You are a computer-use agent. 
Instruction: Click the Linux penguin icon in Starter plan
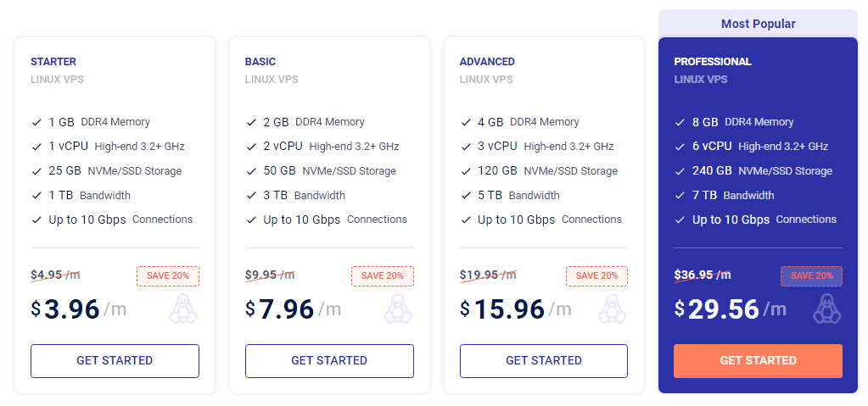point(183,309)
